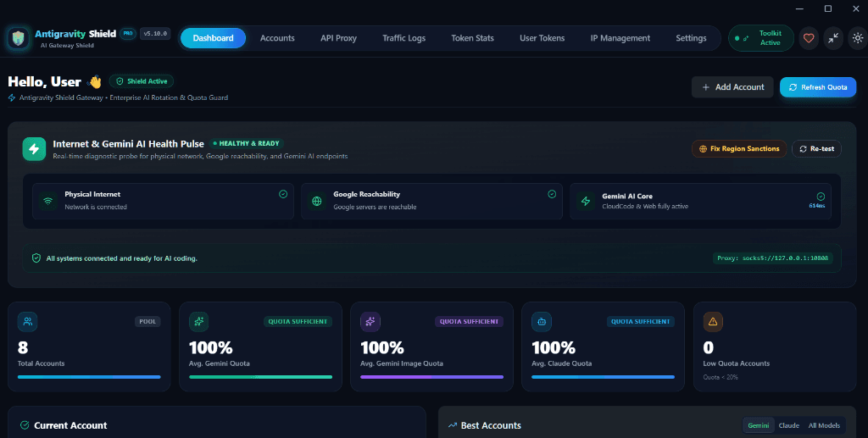Image resolution: width=868 pixels, height=438 pixels.
Task: Open the API Proxy tab
Action: point(338,38)
